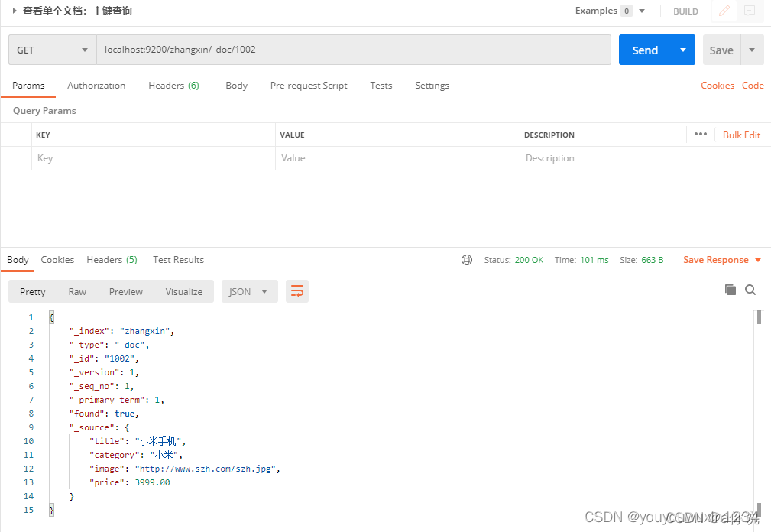Open the comments icon at top right
771x532 pixels.
(750, 11)
